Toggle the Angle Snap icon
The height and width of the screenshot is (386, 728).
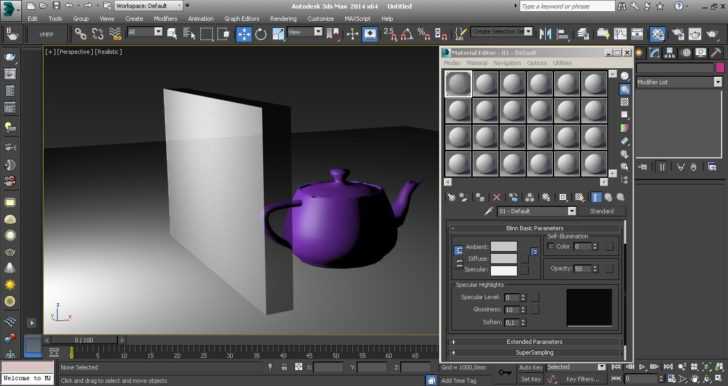click(x=407, y=34)
